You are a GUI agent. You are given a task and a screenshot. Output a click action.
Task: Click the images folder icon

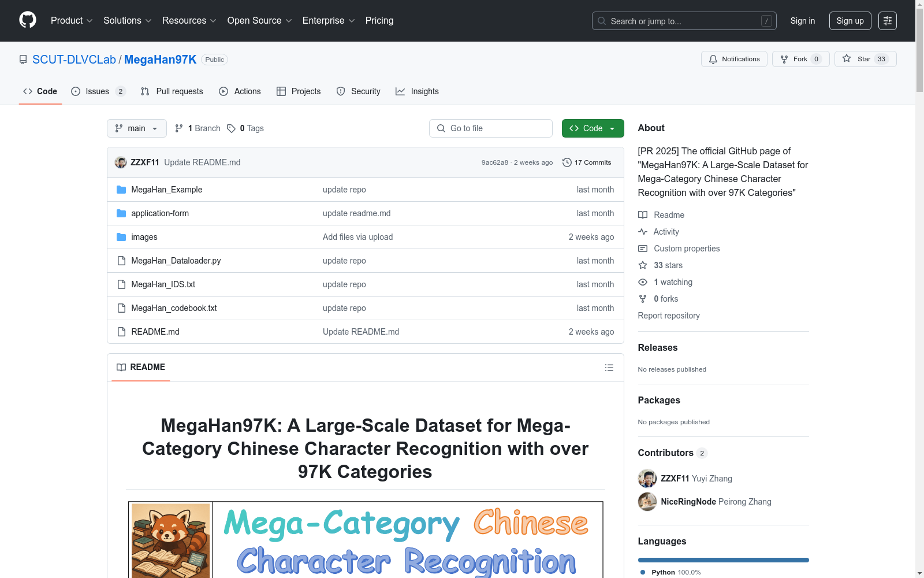point(121,237)
